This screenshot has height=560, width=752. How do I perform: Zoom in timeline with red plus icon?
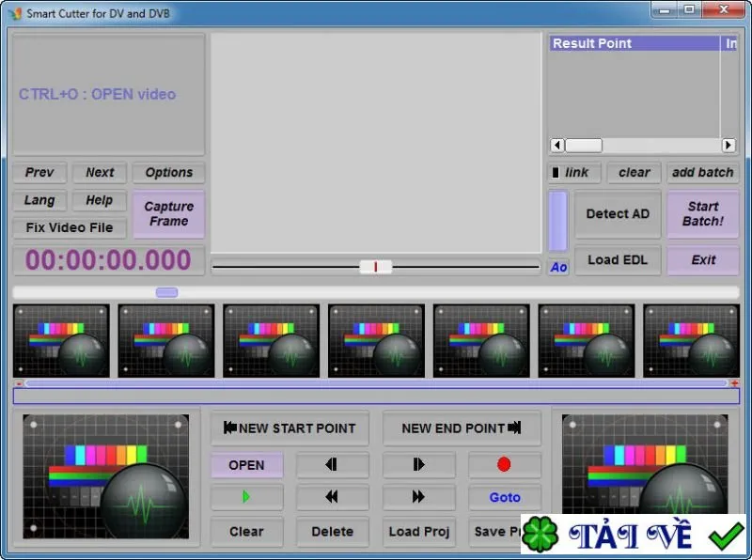[734, 383]
